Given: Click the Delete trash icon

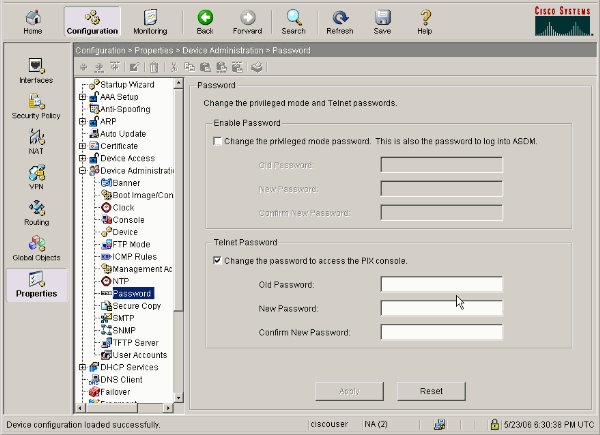Looking at the screenshot, I should [154, 67].
